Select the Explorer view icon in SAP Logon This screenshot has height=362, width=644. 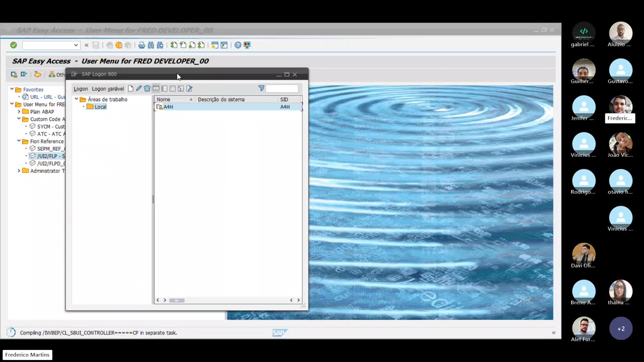(x=156, y=88)
